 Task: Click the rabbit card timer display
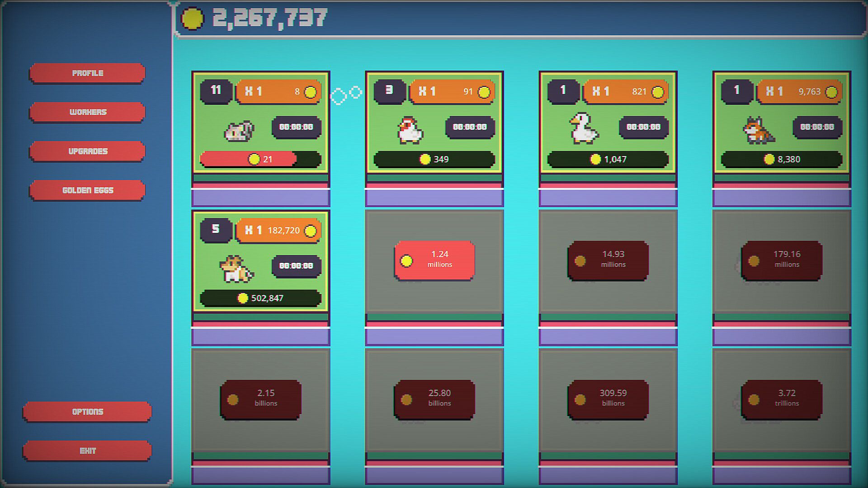click(297, 127)
